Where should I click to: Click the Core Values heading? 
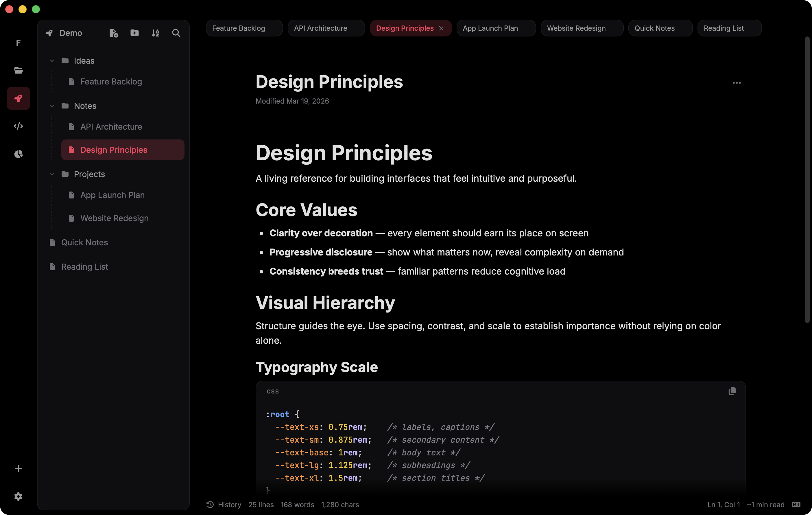306,210
